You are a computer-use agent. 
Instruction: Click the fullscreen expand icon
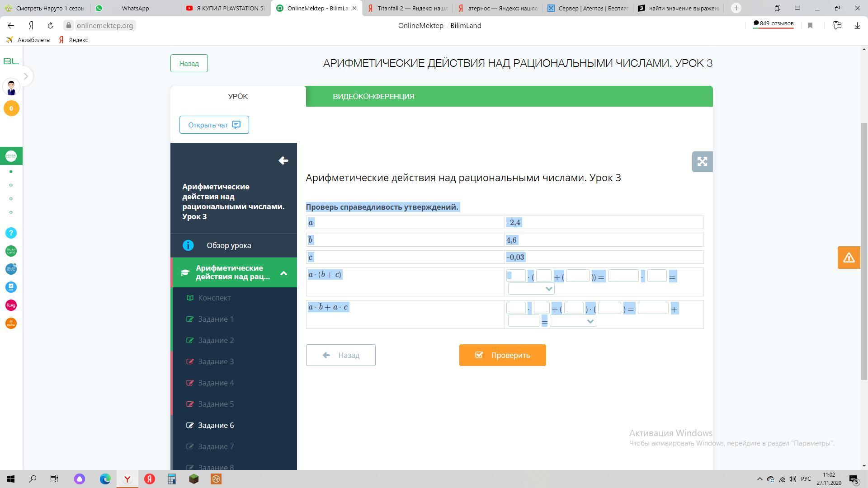(702, 162)
